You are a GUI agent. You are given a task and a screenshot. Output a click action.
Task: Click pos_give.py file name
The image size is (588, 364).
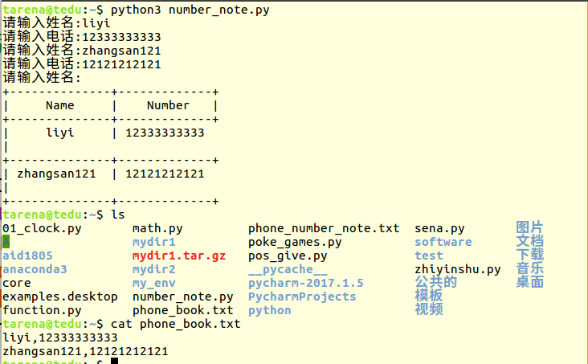pyautogui.click(x=288, y=256)
